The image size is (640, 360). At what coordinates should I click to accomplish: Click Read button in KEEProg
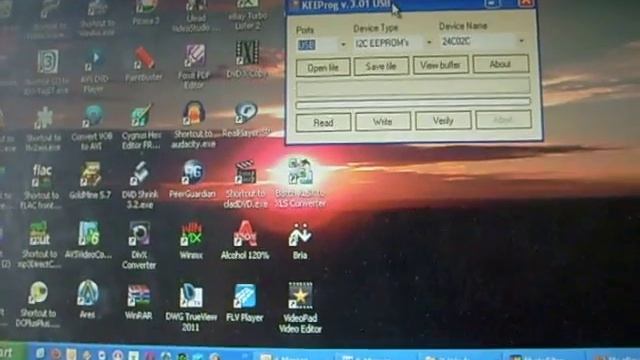coord(323,122)
